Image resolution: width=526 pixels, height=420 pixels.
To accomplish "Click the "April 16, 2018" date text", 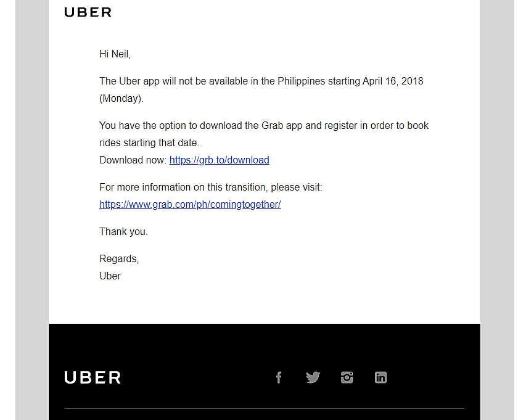I will click(393, 81).
